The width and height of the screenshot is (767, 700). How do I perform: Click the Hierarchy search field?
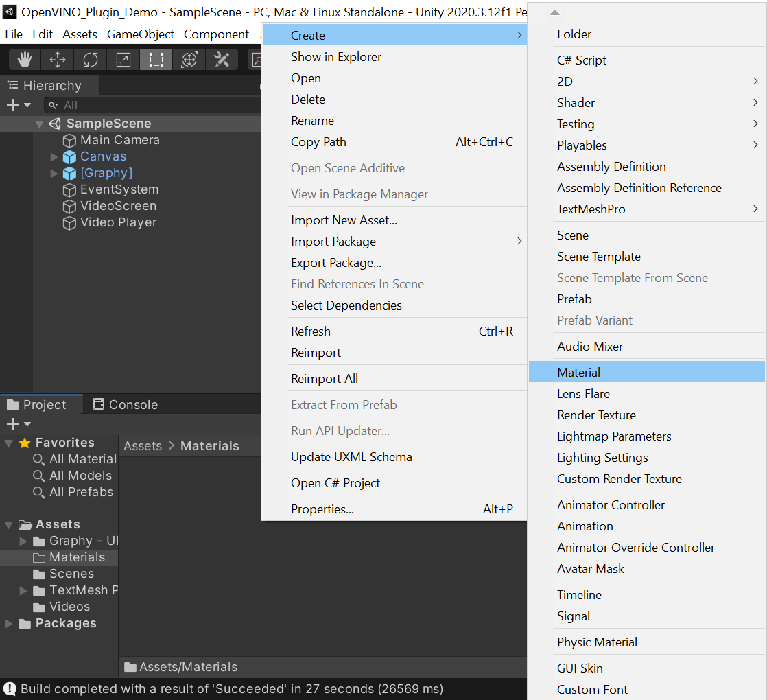point(152,105)
